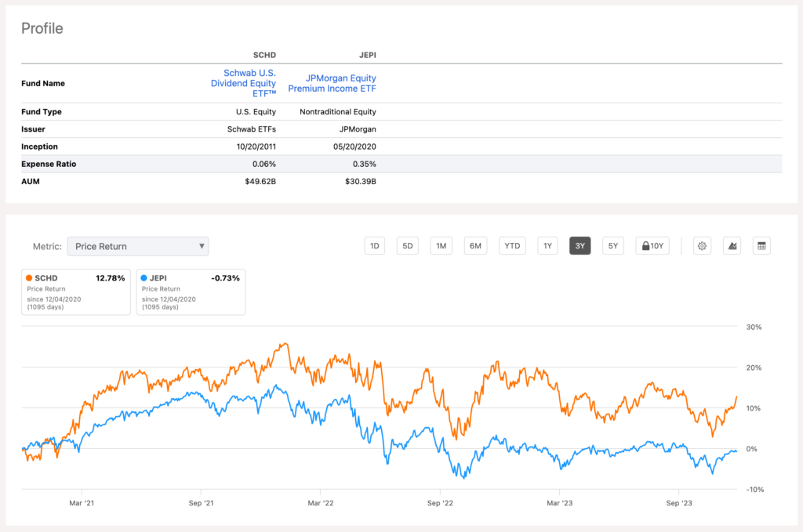Viewport: 803px width, 532px height.
Task: Select the 6M time range
Action: pyautogui.click(x=475, y=246)
